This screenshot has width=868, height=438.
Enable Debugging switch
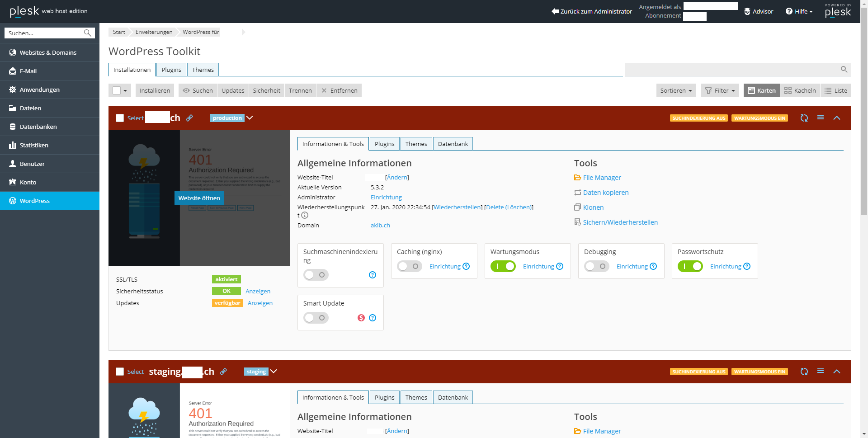tap(597, 266)
